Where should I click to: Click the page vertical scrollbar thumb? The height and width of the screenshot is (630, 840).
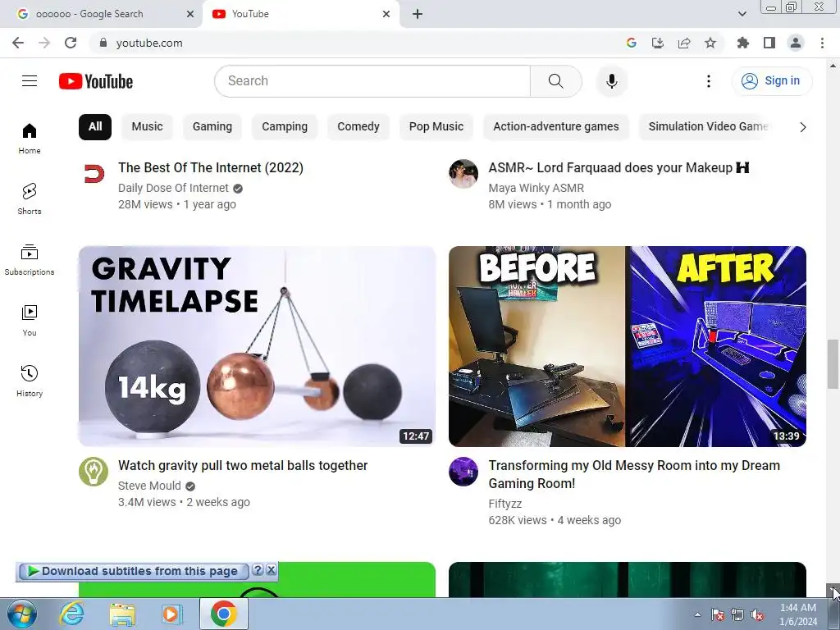point(833,364)
